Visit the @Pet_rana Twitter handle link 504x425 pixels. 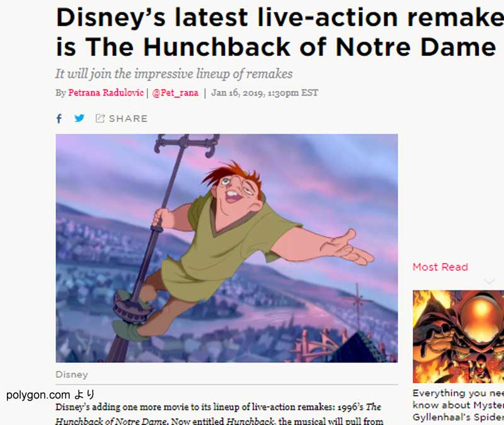click(x=175, y=93)
